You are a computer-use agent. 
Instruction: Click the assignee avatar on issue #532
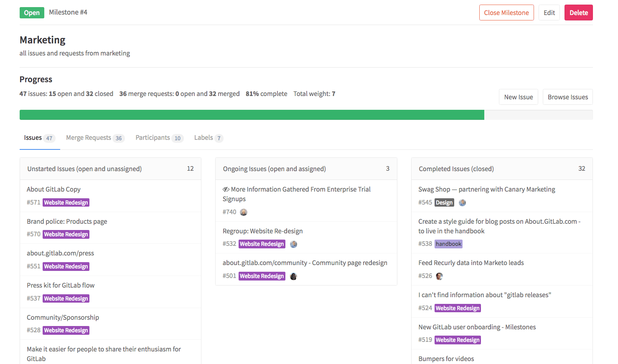click(x=293, y=244)
